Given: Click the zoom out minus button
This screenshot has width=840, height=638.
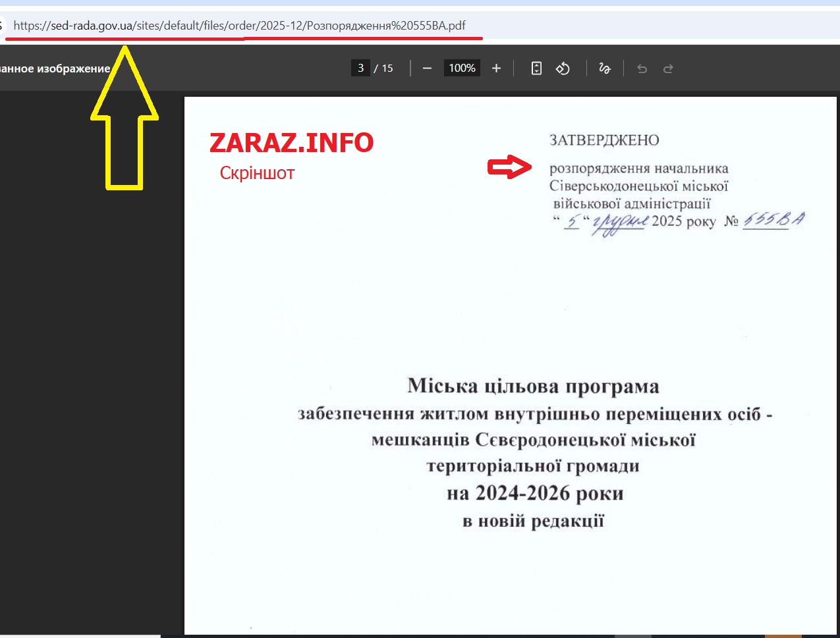Looking at the screenshot, I should pos(427,68).
